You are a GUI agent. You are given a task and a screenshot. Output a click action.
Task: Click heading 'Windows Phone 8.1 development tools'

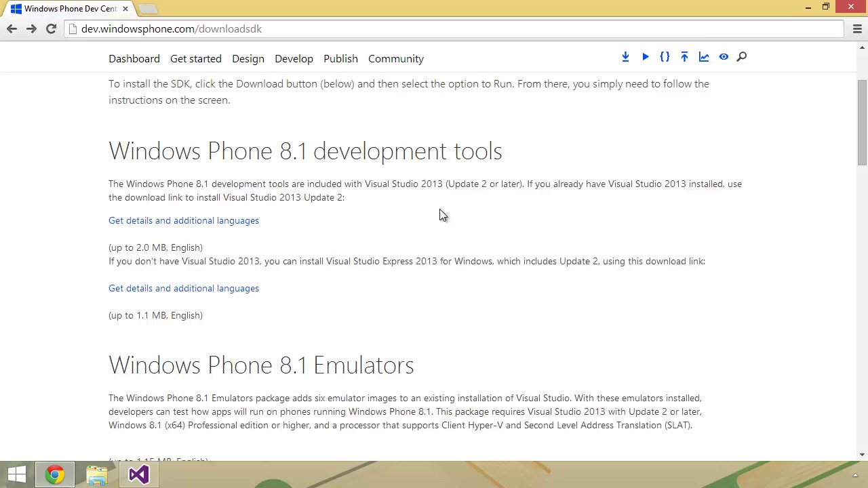click(x=305, y=150)
